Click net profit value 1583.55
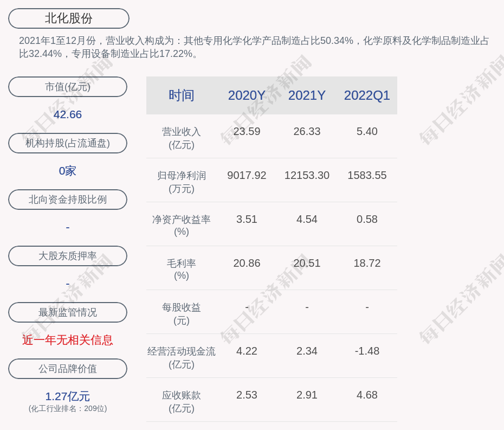Image resolution: width=504 pixels, height=430 pixels. (367, 175)
